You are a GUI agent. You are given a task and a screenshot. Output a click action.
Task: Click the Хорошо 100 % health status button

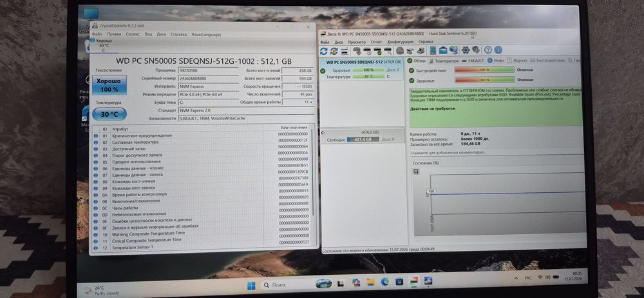click(109, 84)
